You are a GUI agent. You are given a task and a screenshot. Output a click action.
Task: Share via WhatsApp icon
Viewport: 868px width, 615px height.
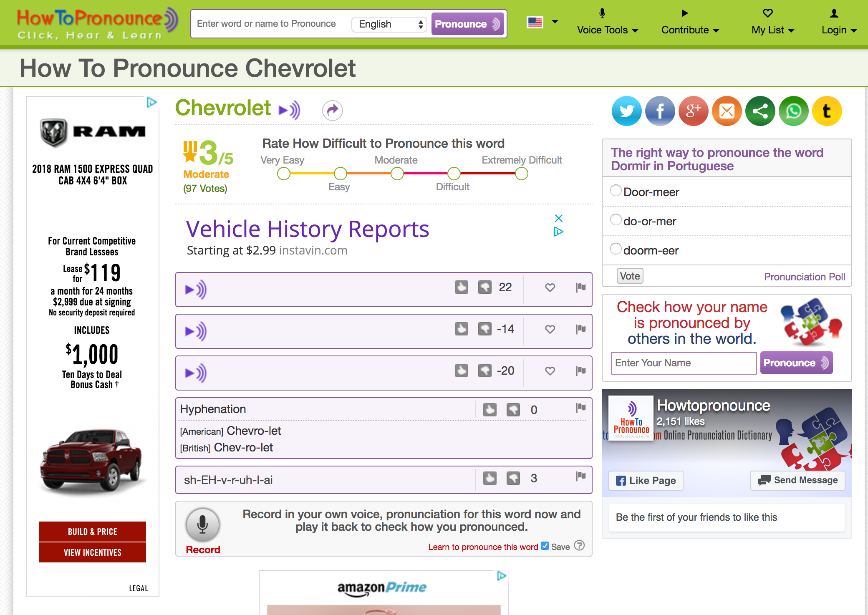click(793, 111)
